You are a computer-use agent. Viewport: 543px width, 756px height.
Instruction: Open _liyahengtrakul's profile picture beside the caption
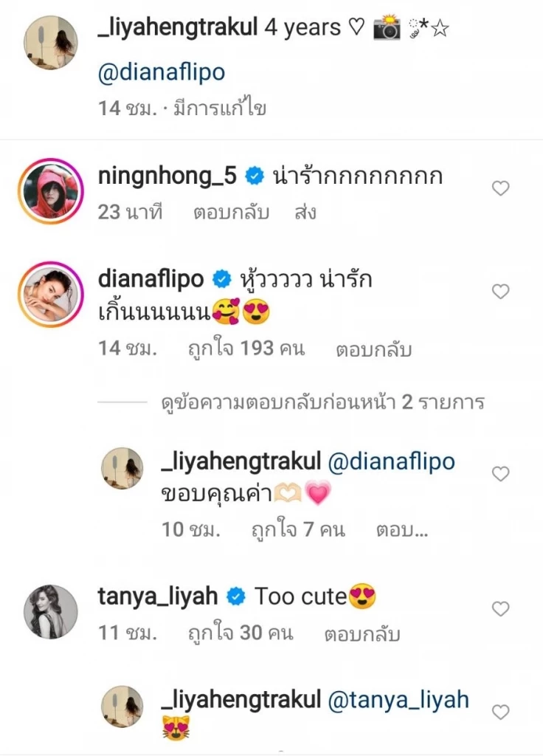pos(49,41)
